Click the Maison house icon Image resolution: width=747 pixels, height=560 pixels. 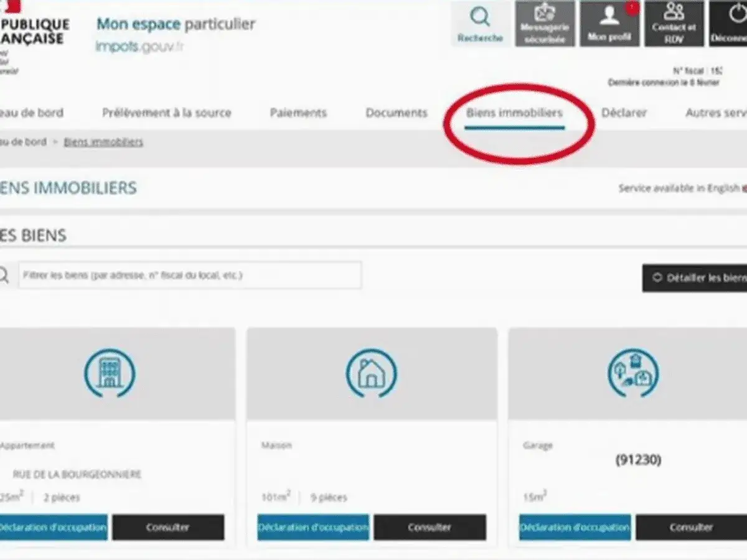[x=372, y=374]
